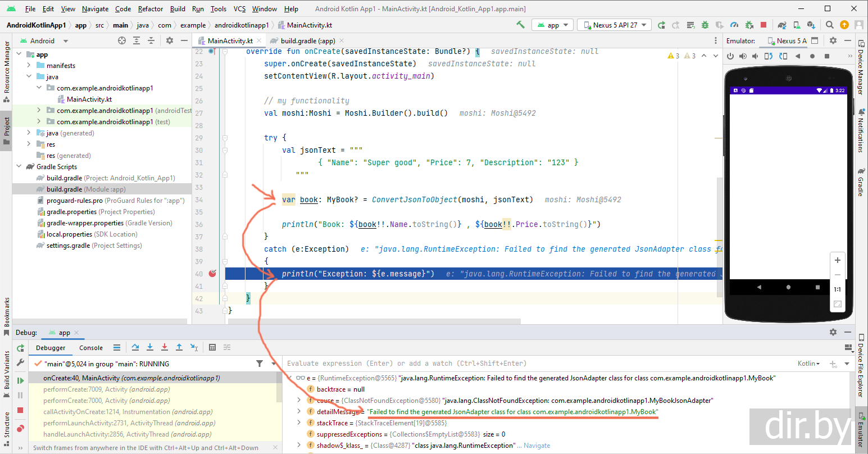Toggle the breakpoint on line 40

coord(212,274)
